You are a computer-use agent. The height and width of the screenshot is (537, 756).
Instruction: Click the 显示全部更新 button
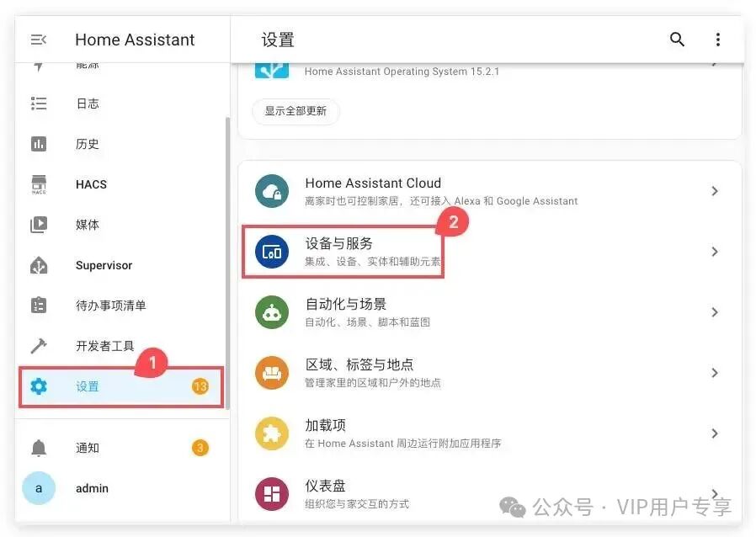coord(295,111)
